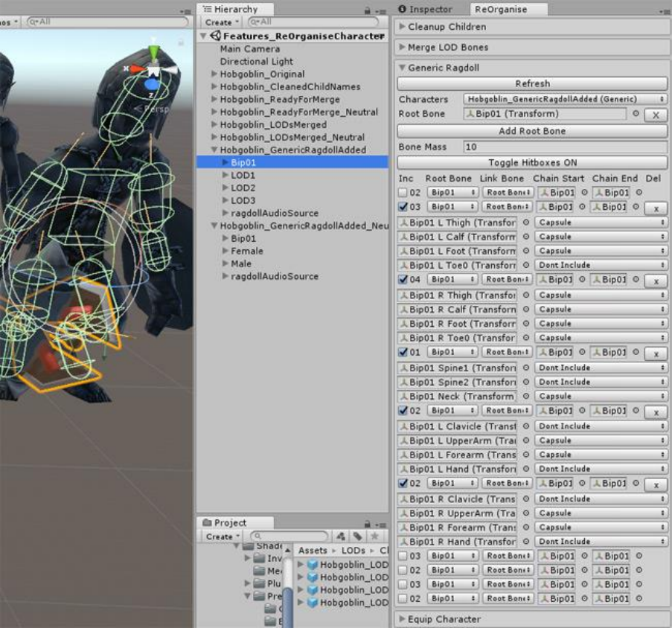Viewport: 672px width, 628px height.
Task: Open object picker for Bip01 R Forearm
Action: pyautogui.click(x=526, y=528)
